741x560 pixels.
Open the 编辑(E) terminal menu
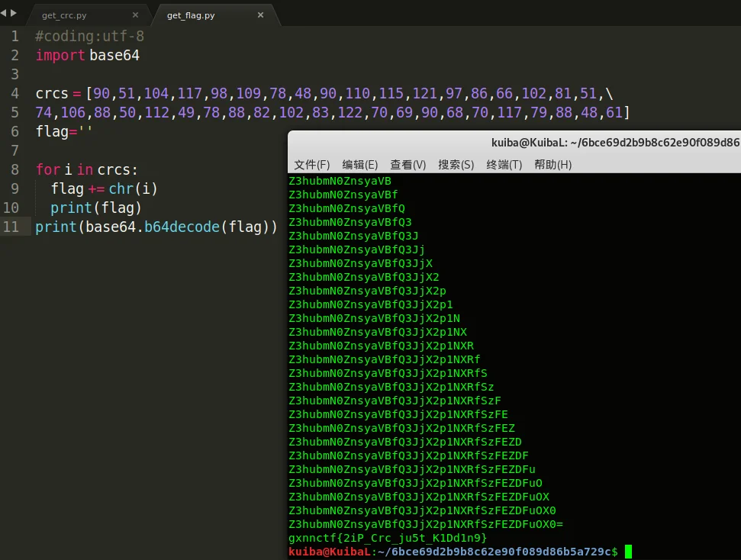pyautogui.click(x=360, y=165)
